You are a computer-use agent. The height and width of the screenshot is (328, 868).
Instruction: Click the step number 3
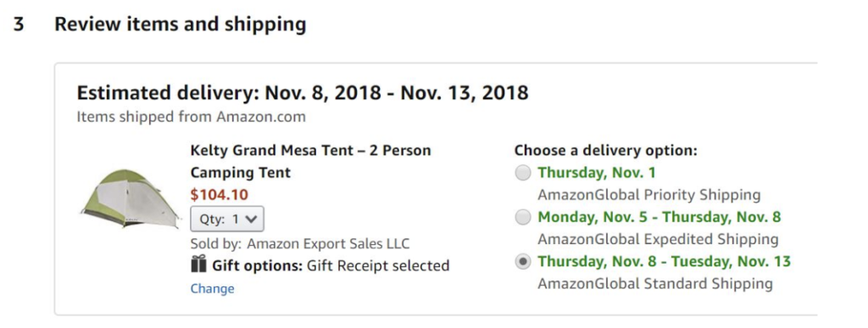click(x=19, y=25)
